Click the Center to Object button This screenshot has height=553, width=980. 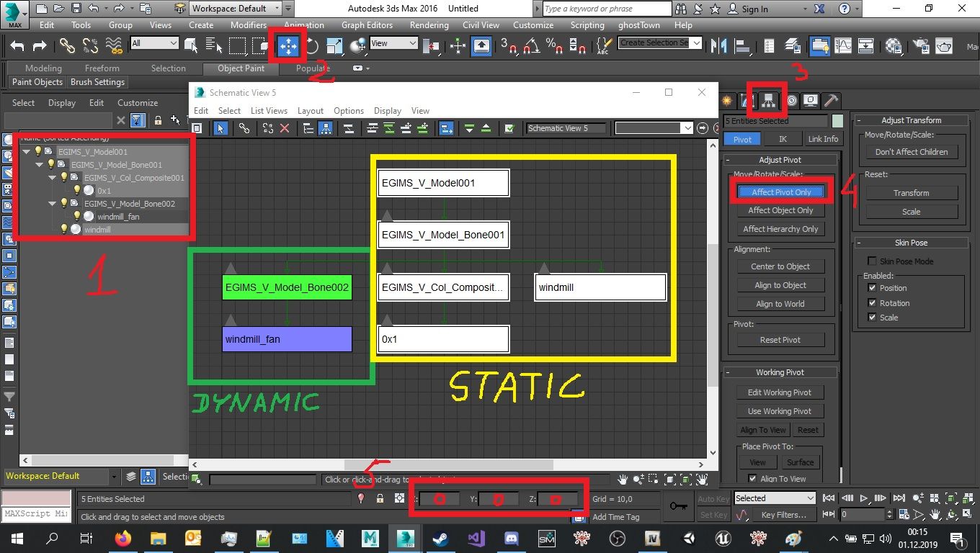(780, 266)
